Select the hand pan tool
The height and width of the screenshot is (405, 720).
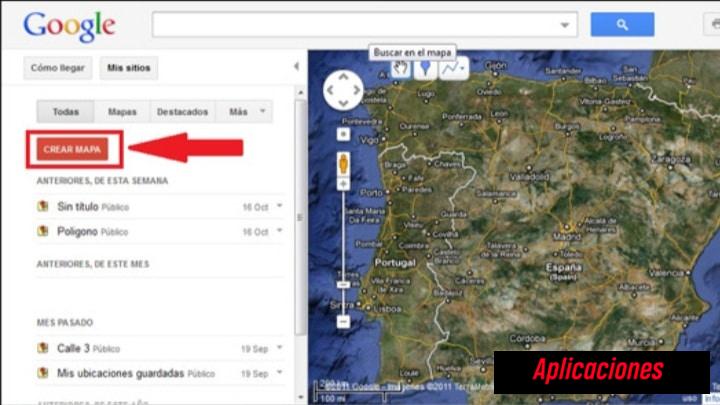point(400,69)
